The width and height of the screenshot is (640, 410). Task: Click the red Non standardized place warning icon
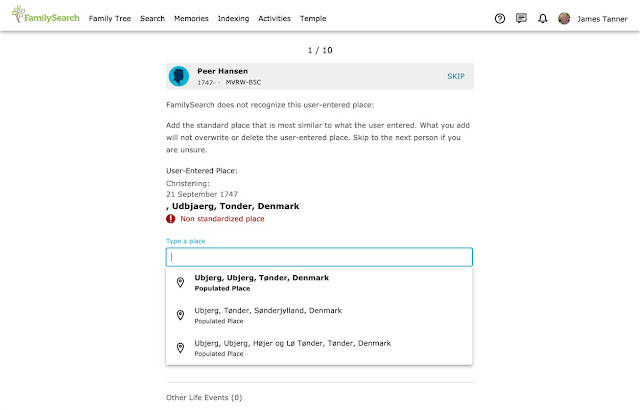click(x=171, y=219)
